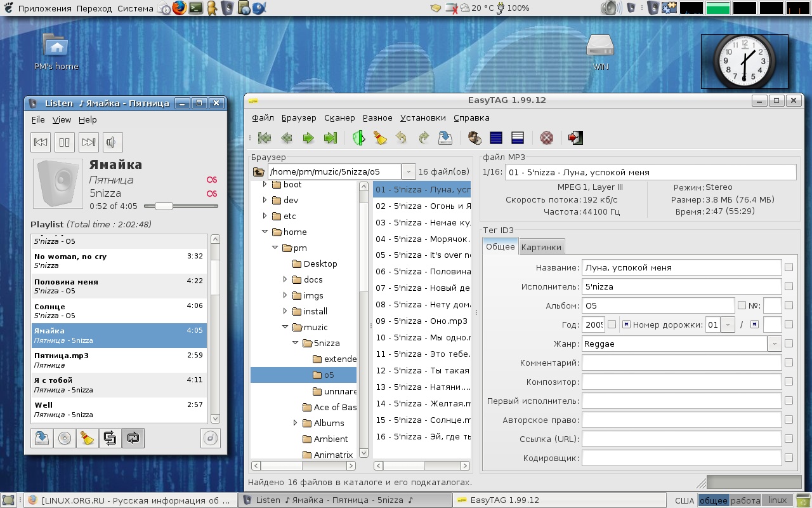The width and height of the screenshot is (812, 508).
Task: Pause playback in Listen player
Action: (65, 142)
